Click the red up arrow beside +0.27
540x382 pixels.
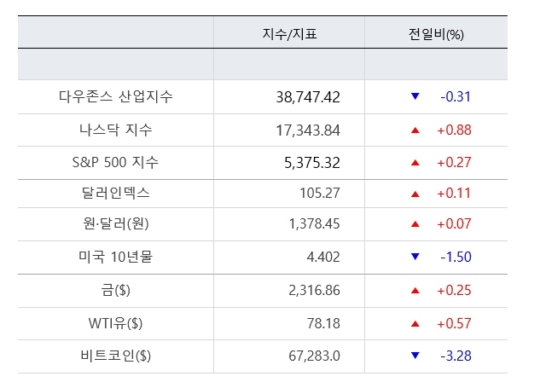click(x=415, y=163)
